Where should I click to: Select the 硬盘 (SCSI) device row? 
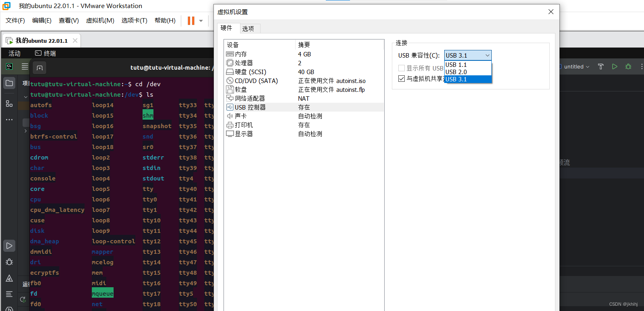[x=304, y=72]
